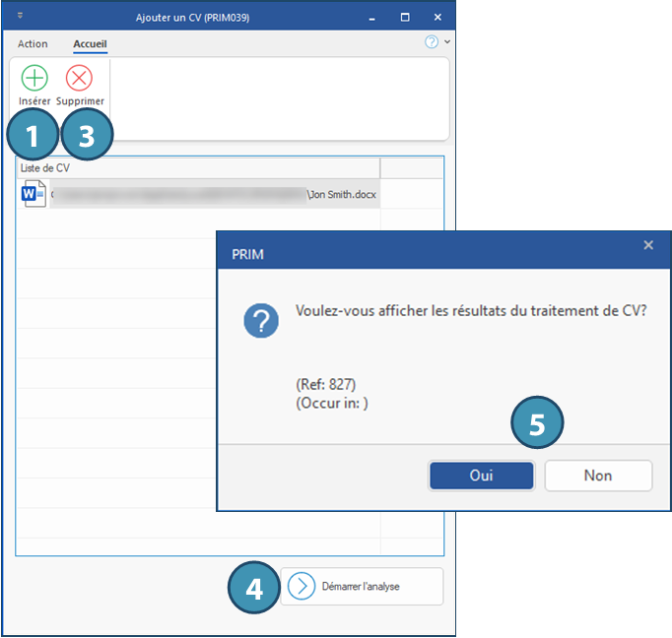Maximize the Ajouter un CV window

[405, 18]
